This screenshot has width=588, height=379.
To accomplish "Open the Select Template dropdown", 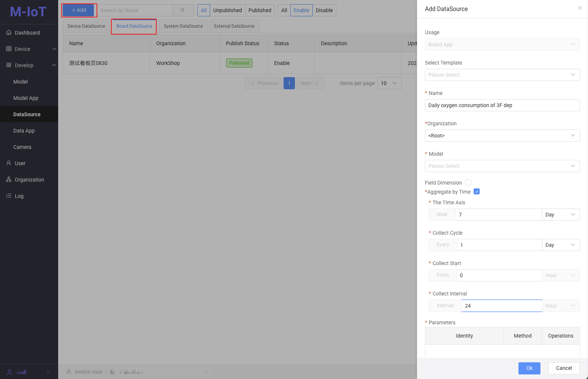I will (502, 75).
